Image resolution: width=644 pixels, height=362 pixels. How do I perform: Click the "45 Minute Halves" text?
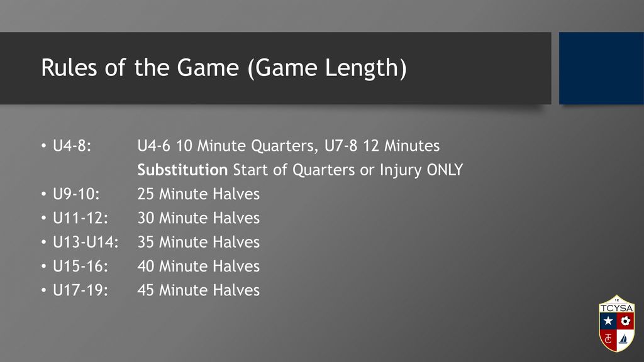(x=198, y=290)
